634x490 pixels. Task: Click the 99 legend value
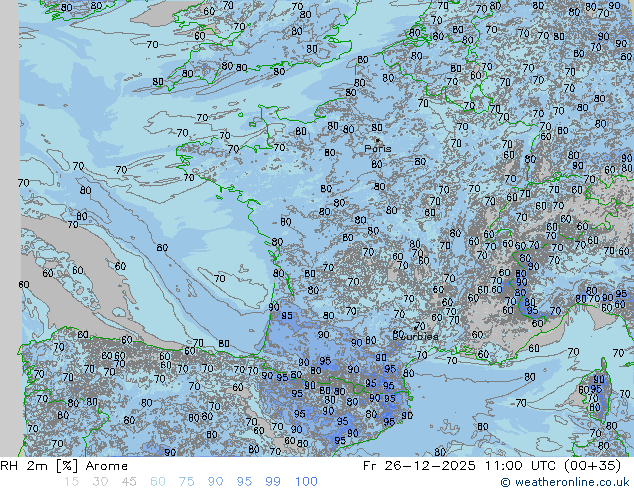click(x=273, y=482)
